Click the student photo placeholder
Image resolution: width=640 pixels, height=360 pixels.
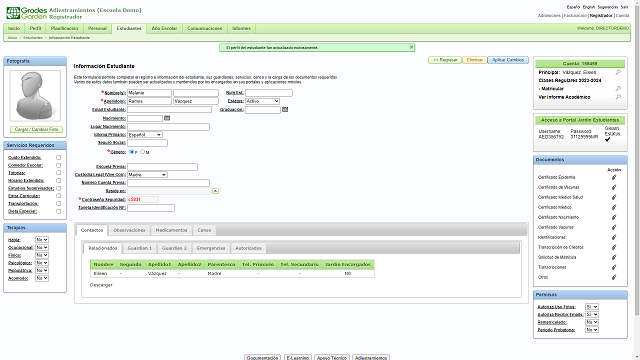tap(35, 96)
